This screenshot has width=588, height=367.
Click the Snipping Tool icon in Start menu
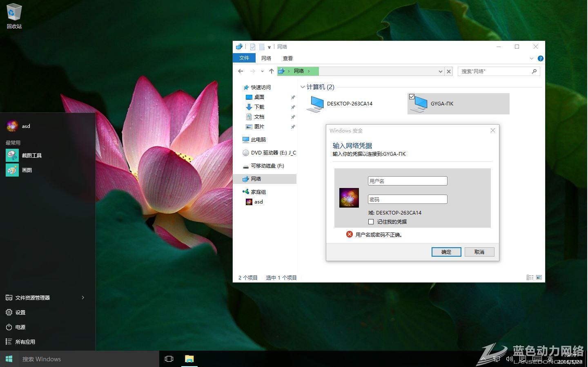12,155
